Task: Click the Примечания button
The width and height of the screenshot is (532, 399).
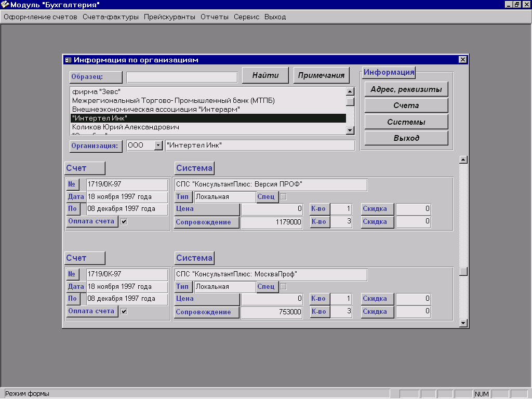Action: (321, 75)
